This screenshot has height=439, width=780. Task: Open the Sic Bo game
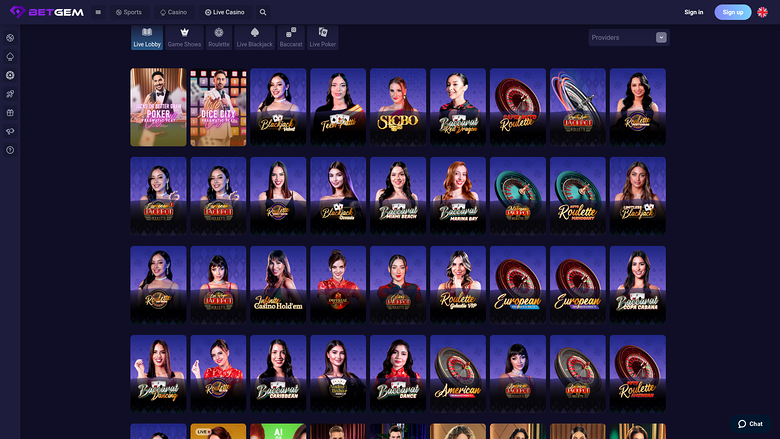pos(398,107)
